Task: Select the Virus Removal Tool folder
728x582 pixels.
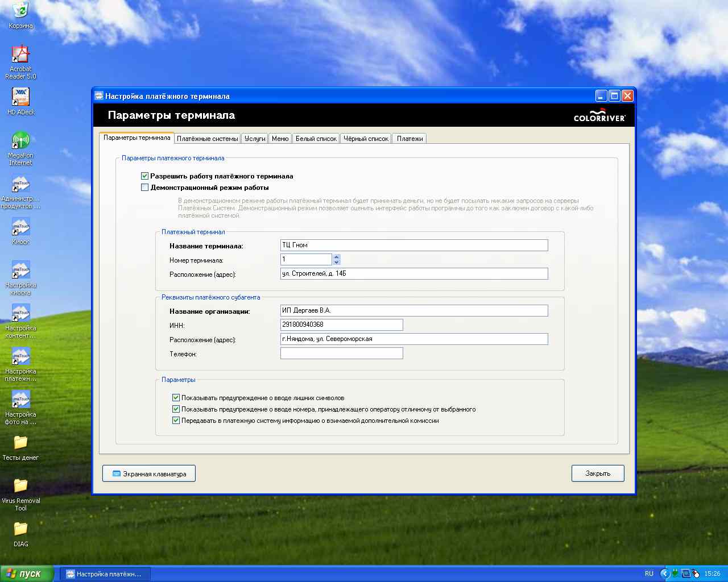Action: 20,485
